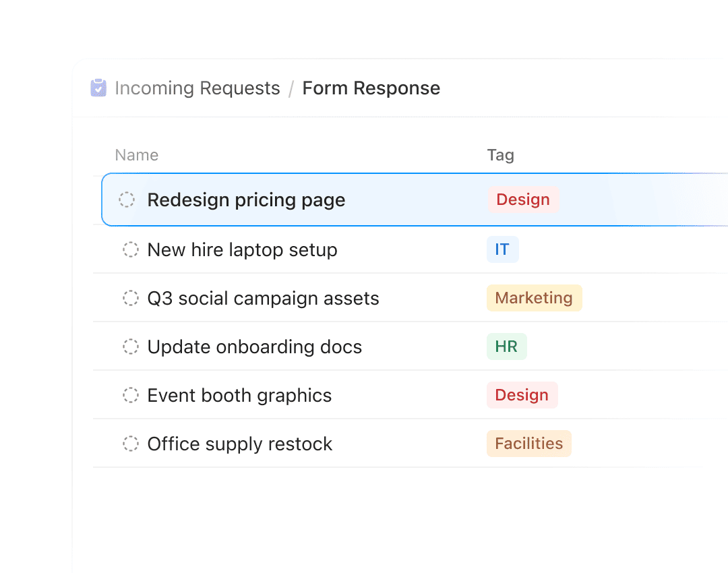Click the HR tag

506,346
